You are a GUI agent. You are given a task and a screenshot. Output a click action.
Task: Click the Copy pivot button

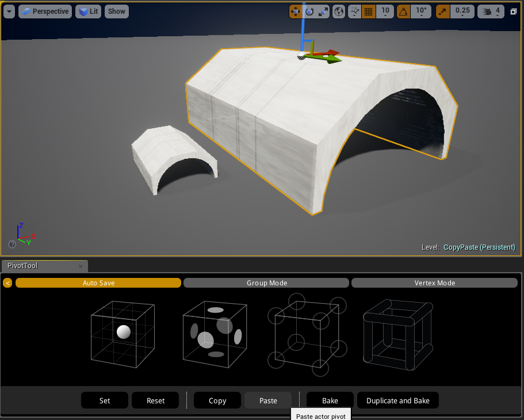point(217,400)
